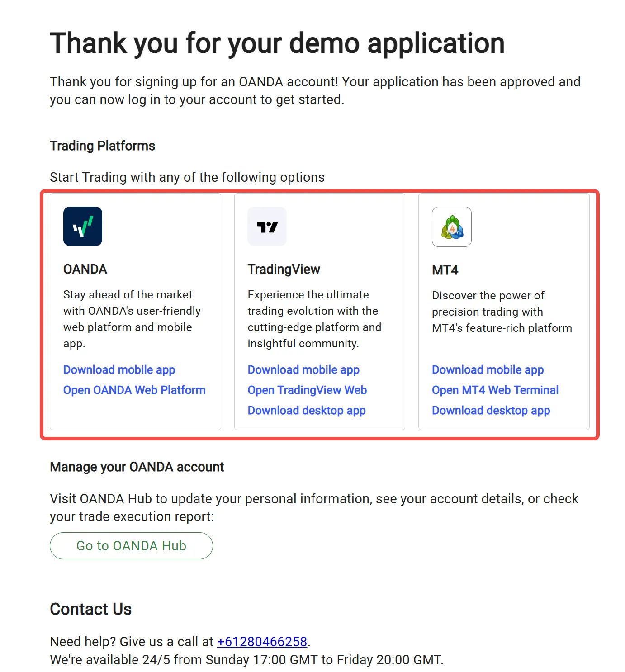
Task: Select the TradingView card heading
Action: coord(284,269)
